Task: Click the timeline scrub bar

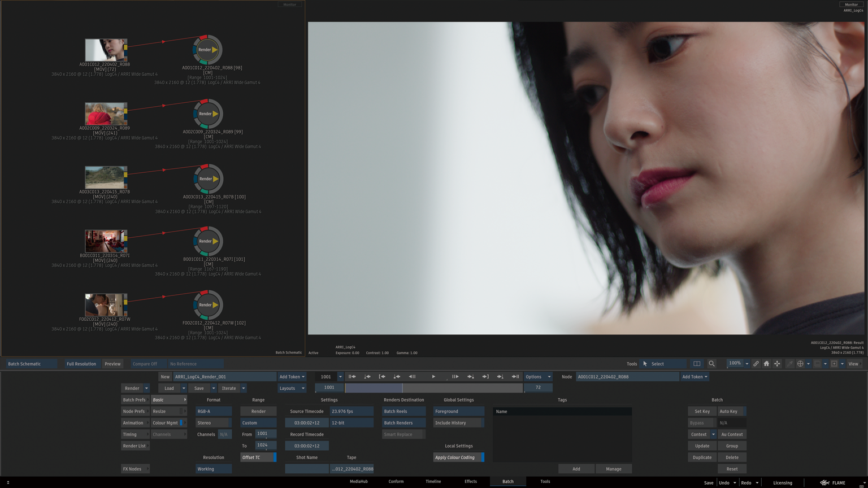Action: point(433,388)
